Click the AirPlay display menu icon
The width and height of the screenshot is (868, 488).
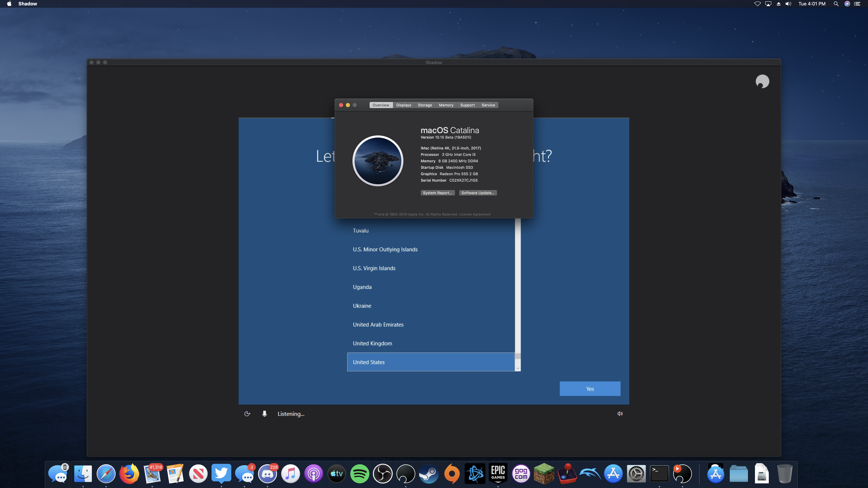768,4
